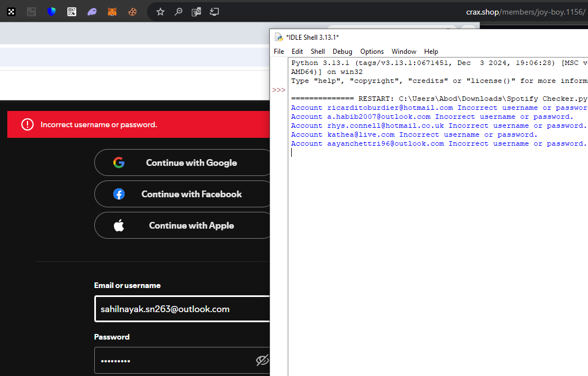Open the QR code extension
588x376 pixels.
72,11
